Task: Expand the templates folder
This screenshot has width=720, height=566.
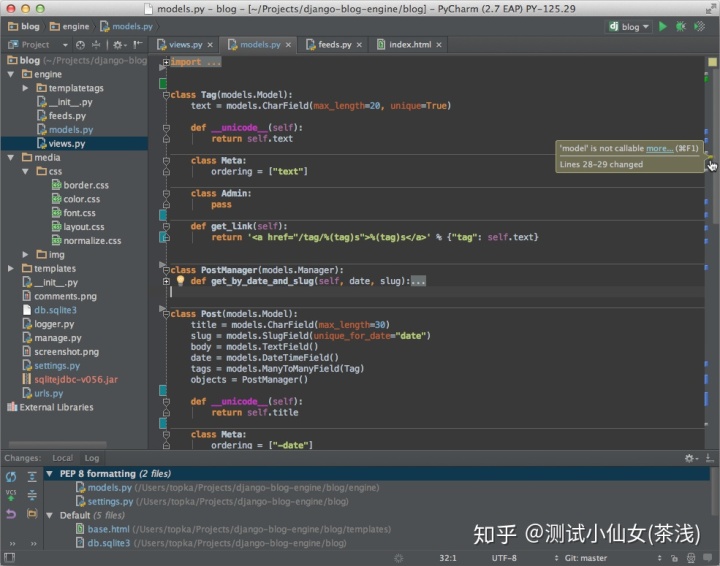Action: point(11,268)
